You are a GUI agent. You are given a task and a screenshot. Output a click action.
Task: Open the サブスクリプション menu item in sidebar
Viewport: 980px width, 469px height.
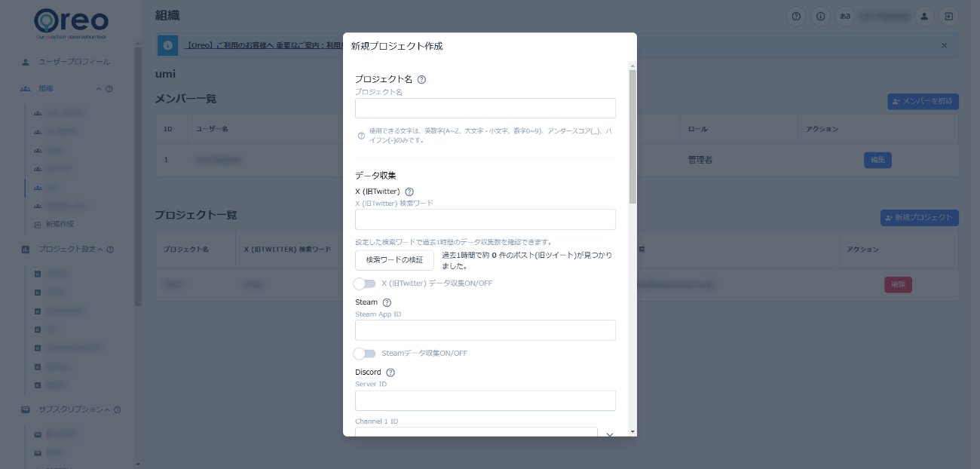[70, 410]
